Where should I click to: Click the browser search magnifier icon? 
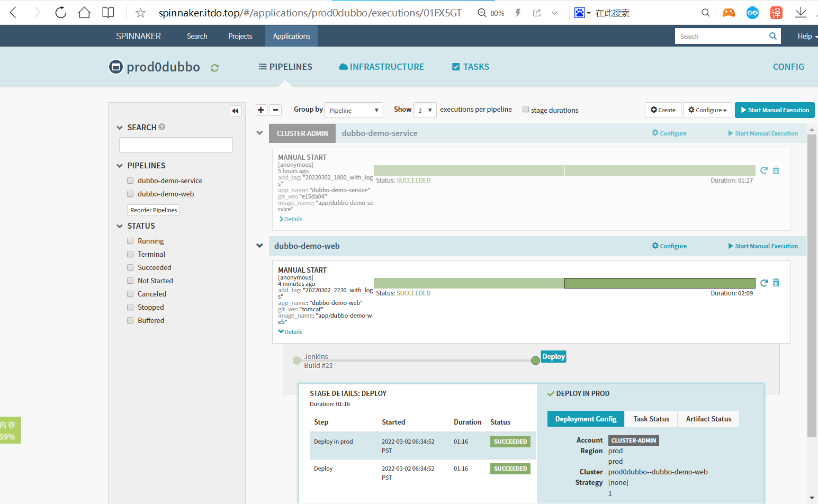coord(705,13)
